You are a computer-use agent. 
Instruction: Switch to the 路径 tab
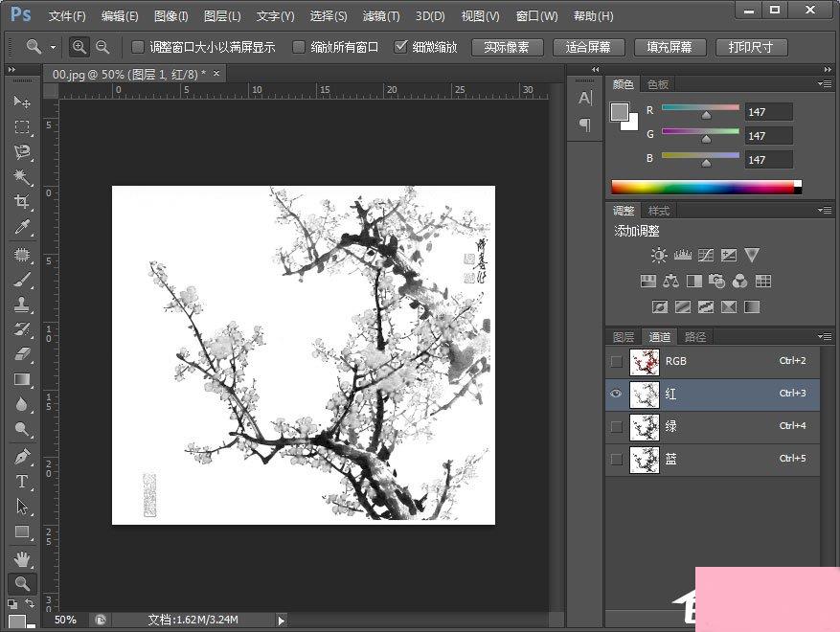click(x=694, y=337)
